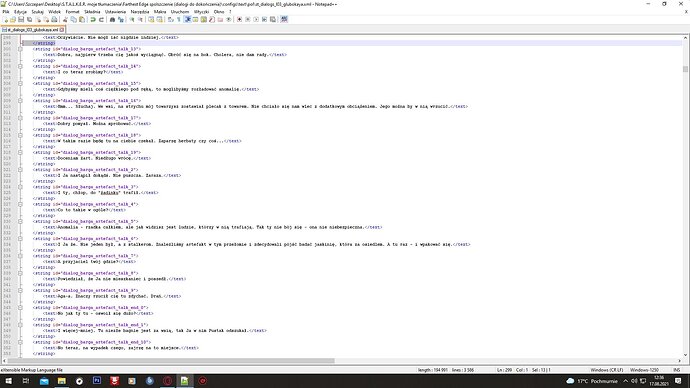Screen dimensions: 690x388
Task: Click Run Macro Multiple Times icon
Action: (264, 20)
